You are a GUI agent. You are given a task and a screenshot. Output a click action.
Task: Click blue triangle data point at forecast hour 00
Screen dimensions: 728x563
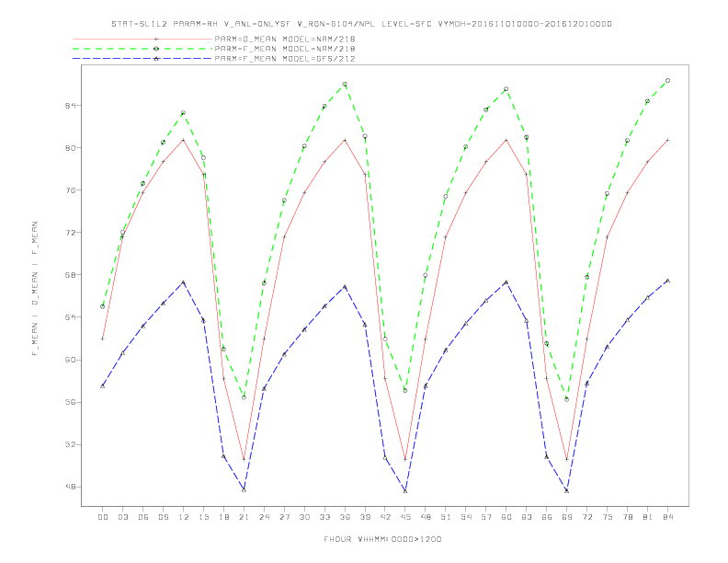click(x=103, y=386)
